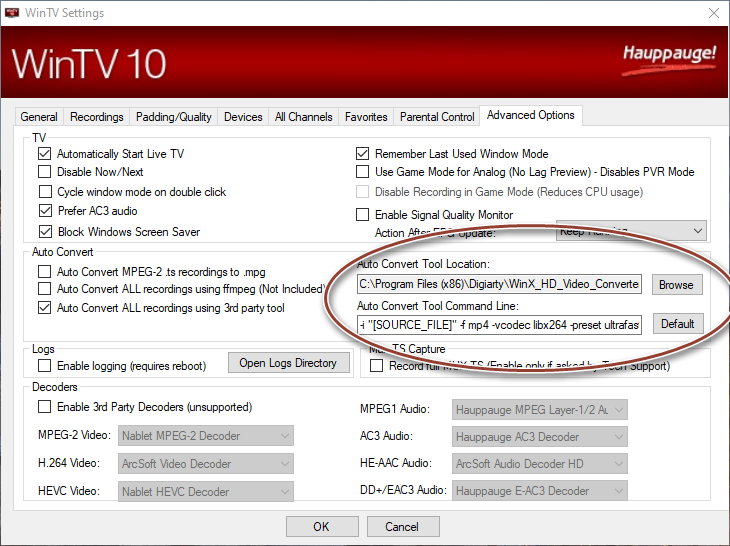
Task: Go to the Devices tab
Action: pos(243,117)
